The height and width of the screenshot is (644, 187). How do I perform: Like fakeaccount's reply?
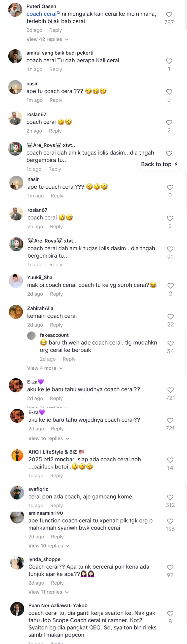click(170, 343)
